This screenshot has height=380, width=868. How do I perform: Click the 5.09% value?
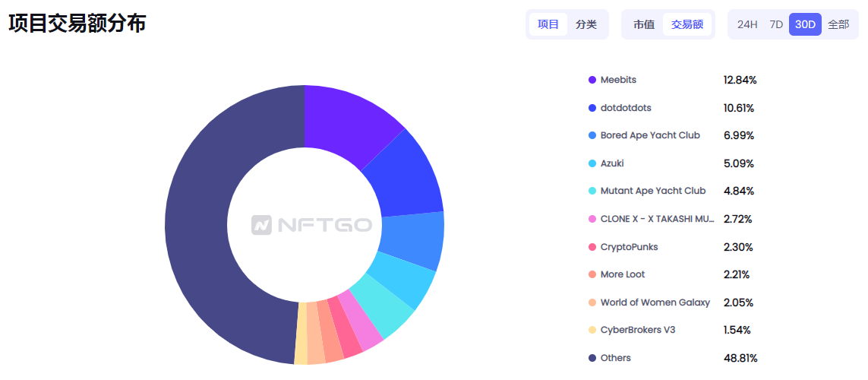pos(738,163)
